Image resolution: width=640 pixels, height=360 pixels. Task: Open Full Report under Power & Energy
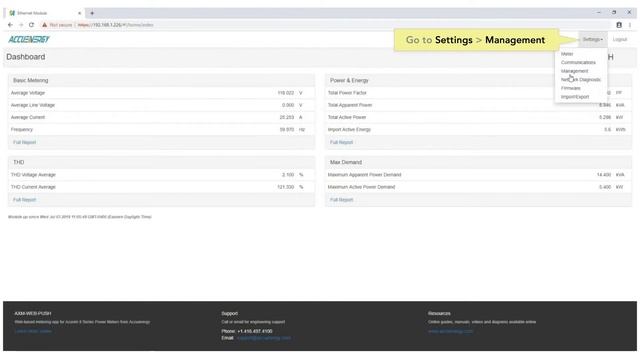(x=341, y=142)
